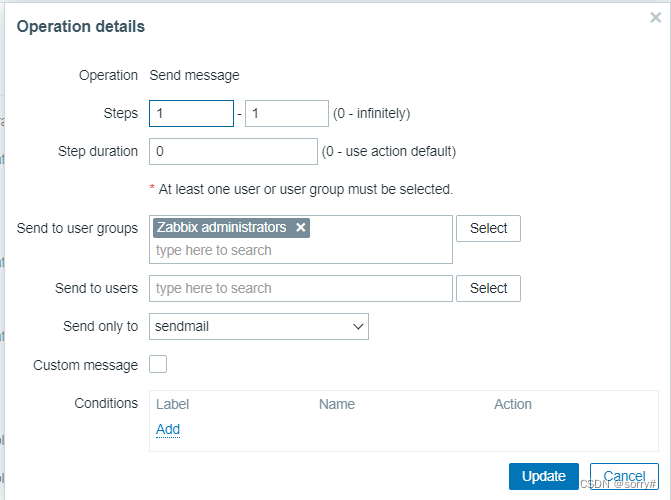Image resolution: width=671 pixels, height=500 pixels.
Task: Click the Zabbix administrators group tag
Action: coord(221,227)
